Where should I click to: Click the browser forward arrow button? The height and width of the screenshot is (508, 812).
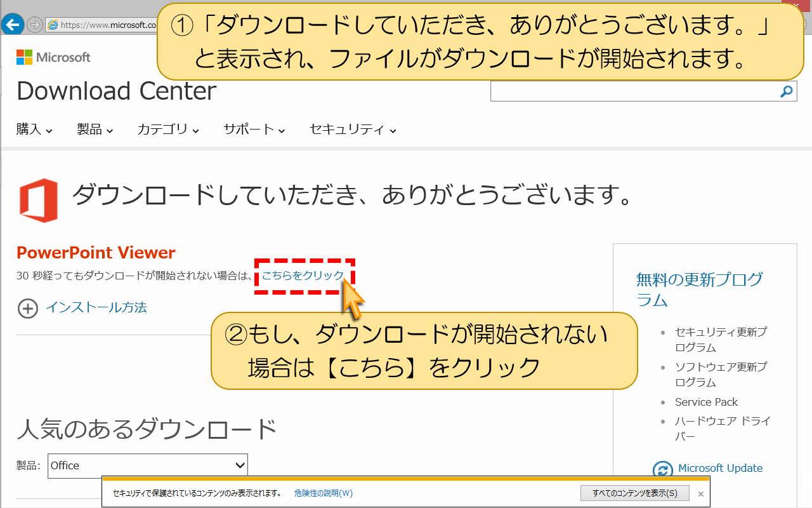35,25
